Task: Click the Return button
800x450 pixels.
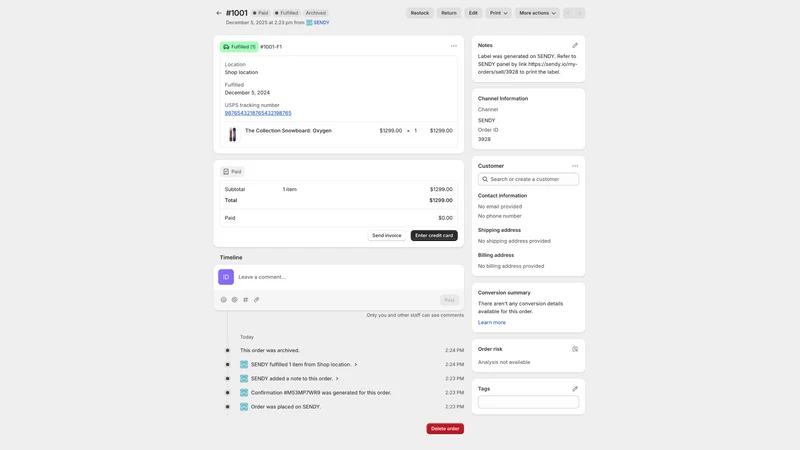Action: pos(449,13)
